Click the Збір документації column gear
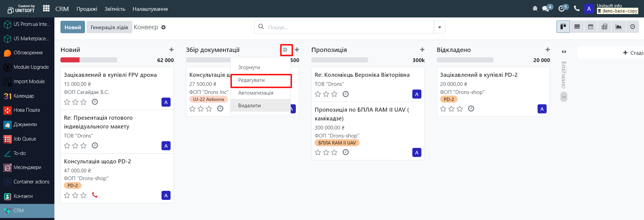 point(285,50)
